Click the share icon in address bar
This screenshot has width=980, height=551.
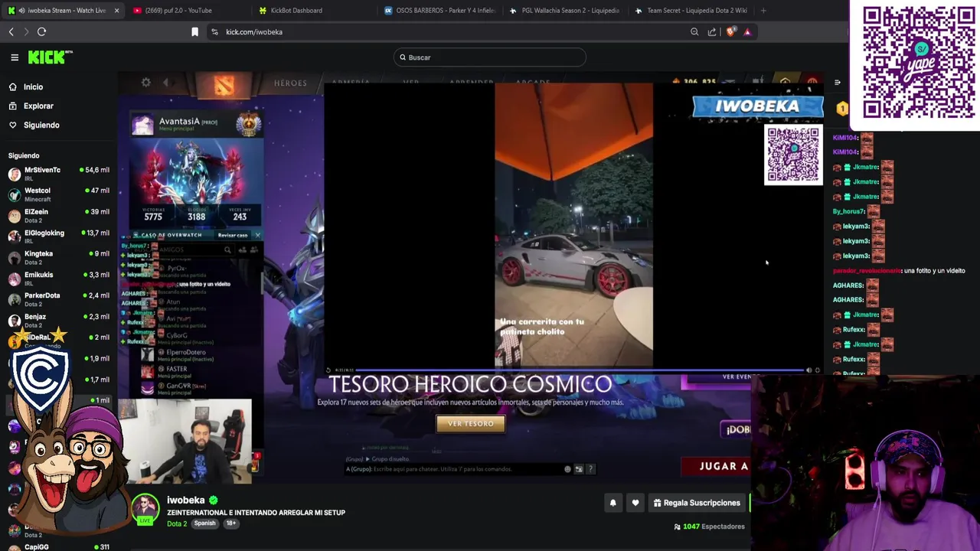[x=712, y=31]
